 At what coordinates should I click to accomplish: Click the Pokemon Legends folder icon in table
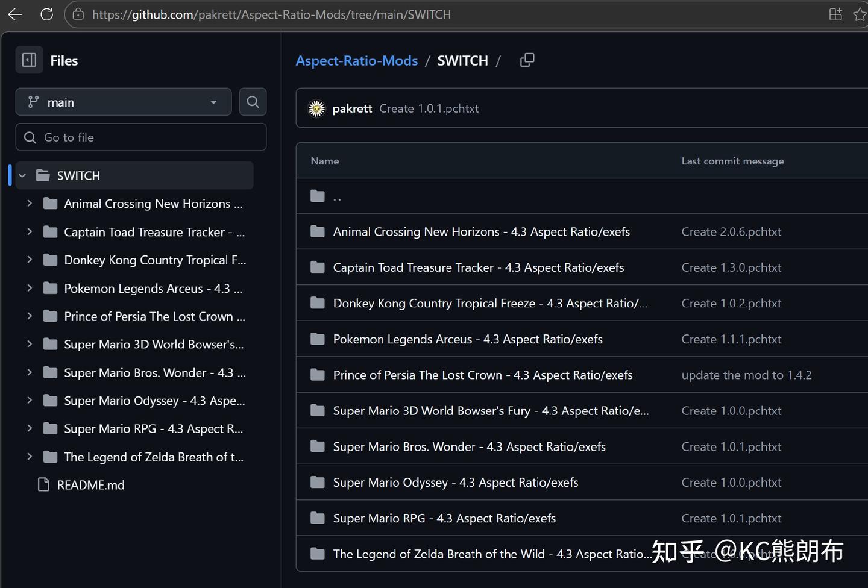318,339
